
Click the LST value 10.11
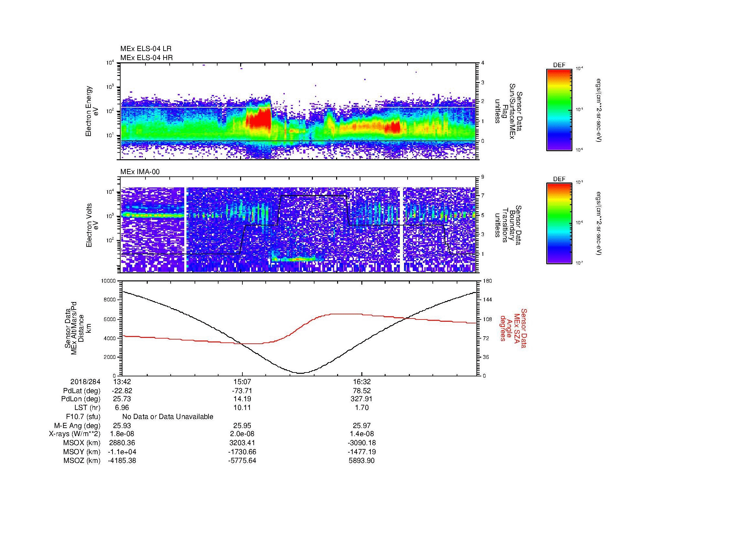coord(242,408)
